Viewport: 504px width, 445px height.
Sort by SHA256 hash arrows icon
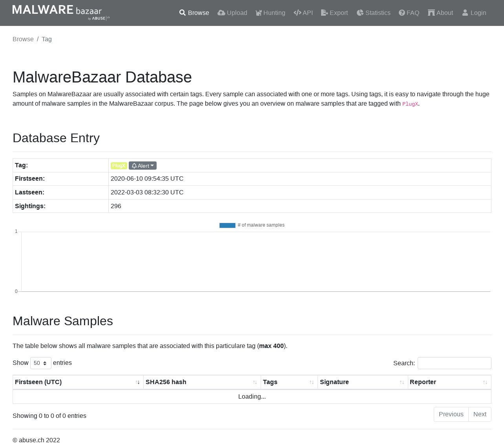point(255,382)
